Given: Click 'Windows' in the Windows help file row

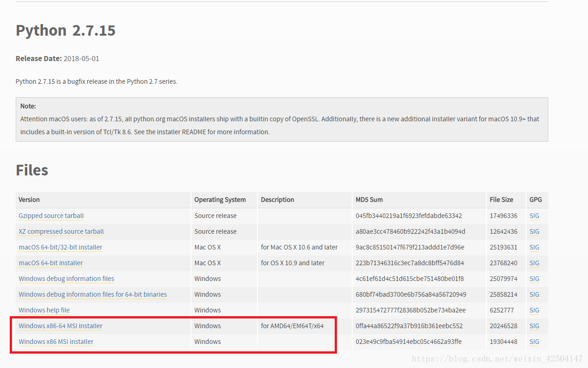Looking at the screenshot, I should pyautogui.click(x=208, y=310).
